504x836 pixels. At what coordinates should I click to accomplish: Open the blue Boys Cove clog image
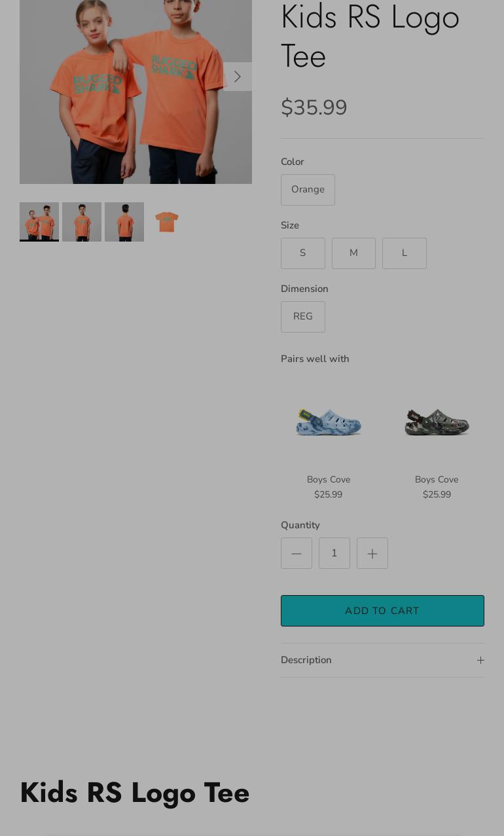[329, 422]
